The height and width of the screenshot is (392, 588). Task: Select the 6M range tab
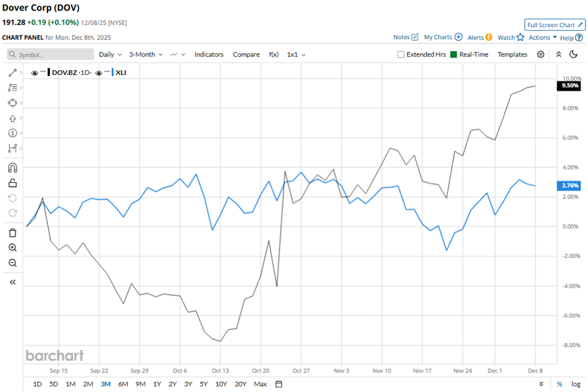coord(123,384)
